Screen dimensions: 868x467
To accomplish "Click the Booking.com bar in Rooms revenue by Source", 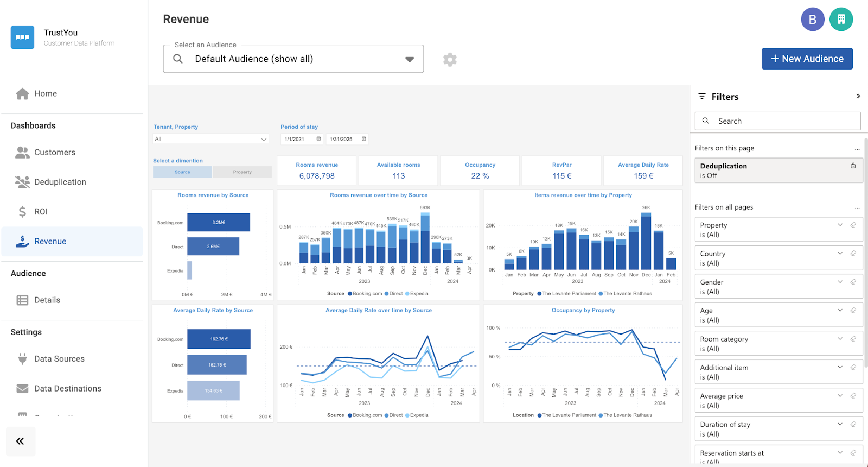I will pos(219,223).
